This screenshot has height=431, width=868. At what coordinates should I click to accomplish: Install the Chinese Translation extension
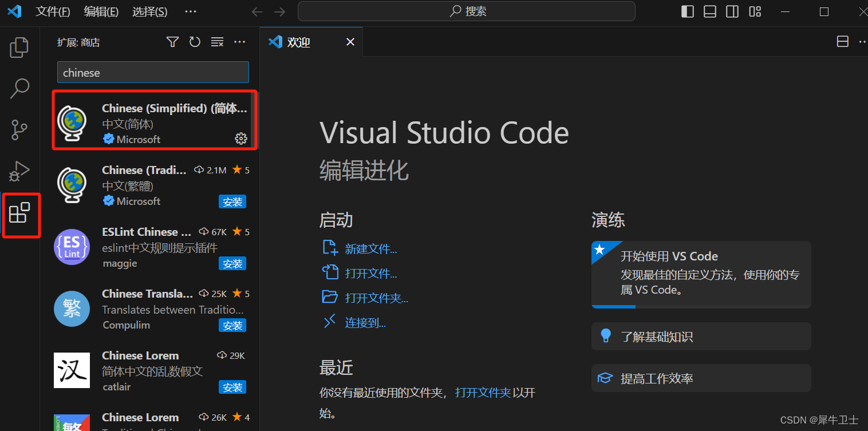coord(232,326)
